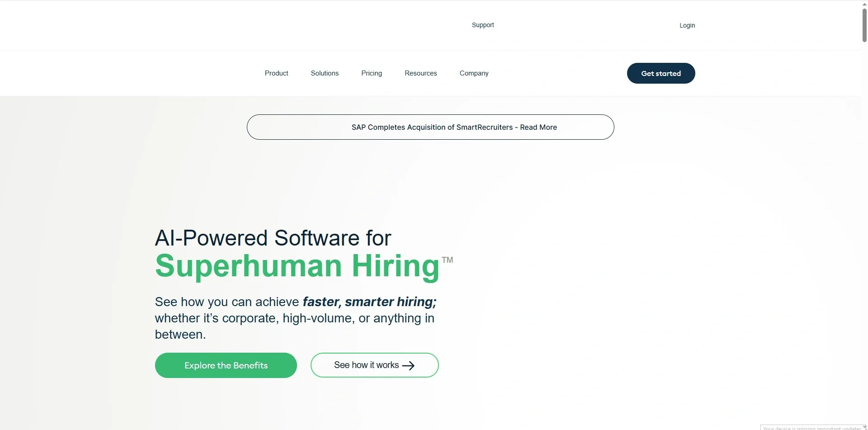Click the Support link
Screen dimensions: 868x430
pyautogui.click(x=482, y=25)
